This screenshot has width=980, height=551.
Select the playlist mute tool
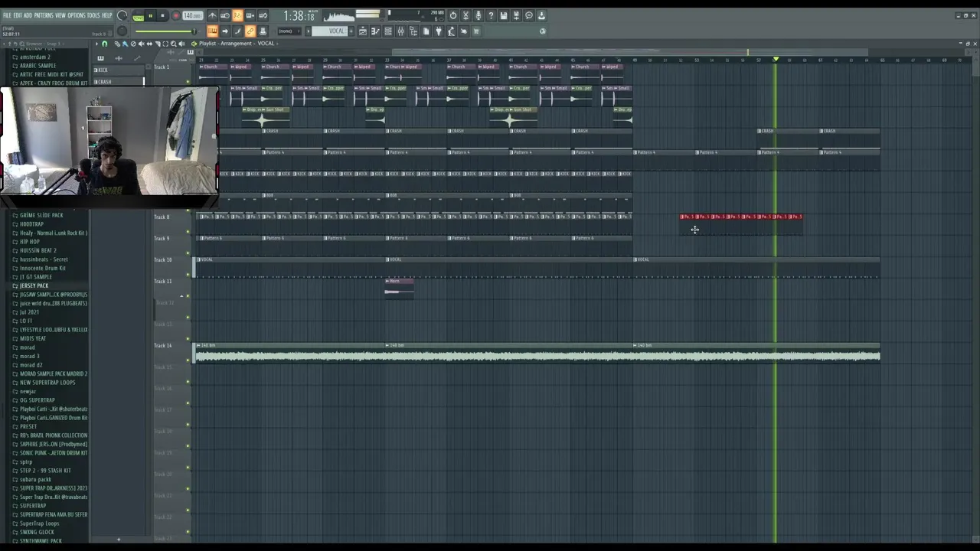coord(142,44)
